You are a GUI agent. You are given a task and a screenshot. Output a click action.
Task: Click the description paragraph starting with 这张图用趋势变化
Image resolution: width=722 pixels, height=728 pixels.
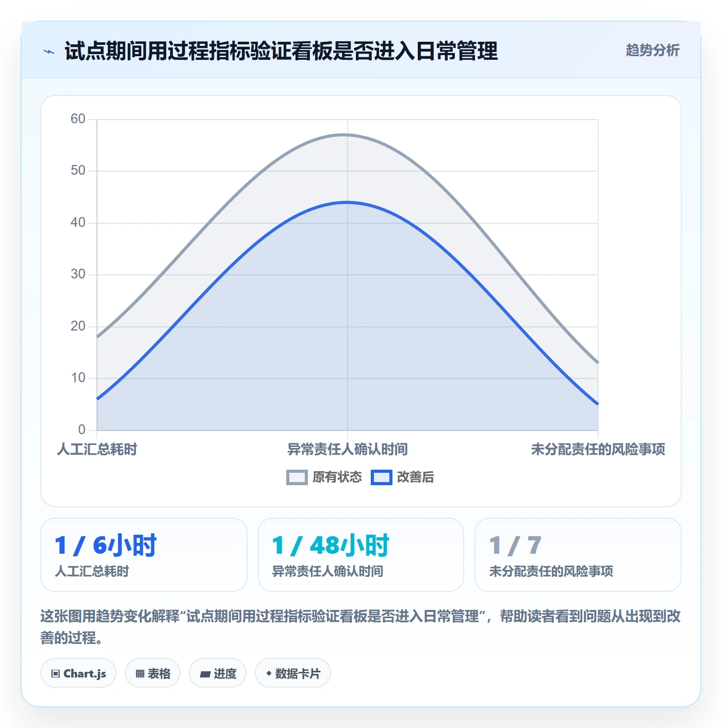[x=360, y=627]
